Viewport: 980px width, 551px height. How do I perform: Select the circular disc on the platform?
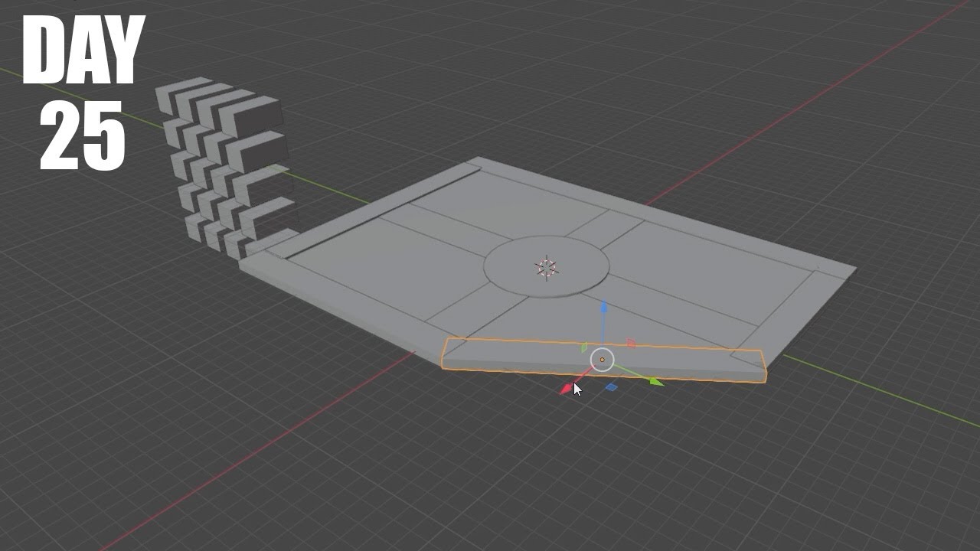547,267
